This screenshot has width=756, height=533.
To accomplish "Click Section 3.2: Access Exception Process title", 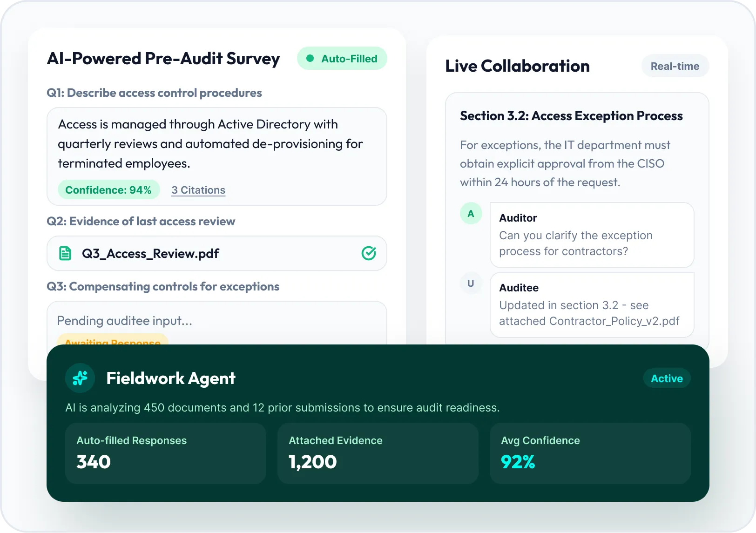I will (x=571, y=116).
